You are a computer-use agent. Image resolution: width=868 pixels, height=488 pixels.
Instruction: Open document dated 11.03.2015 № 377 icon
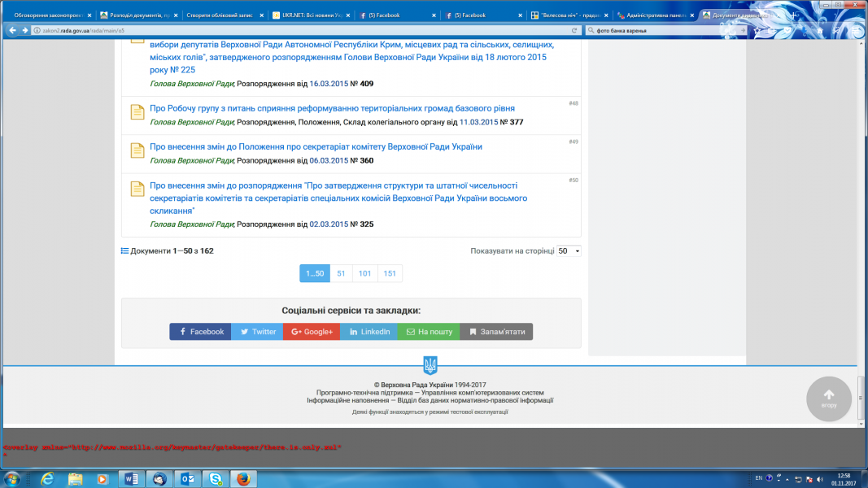137,113
